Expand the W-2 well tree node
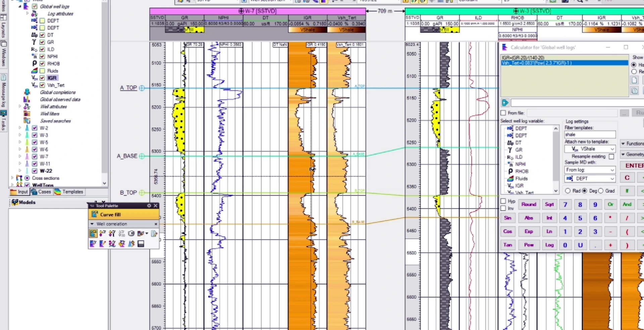Screen dimensions: 644x330 pyautogui.click(x=20, y=128)
